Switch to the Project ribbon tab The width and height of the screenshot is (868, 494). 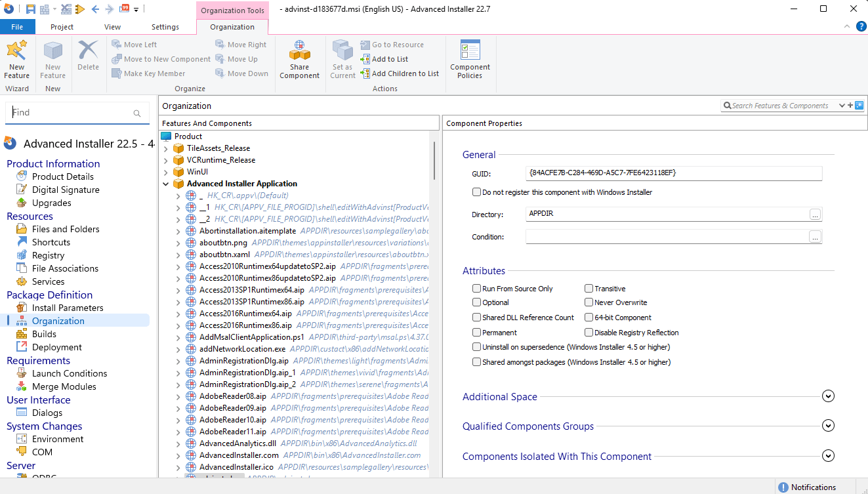coord(62,27)
